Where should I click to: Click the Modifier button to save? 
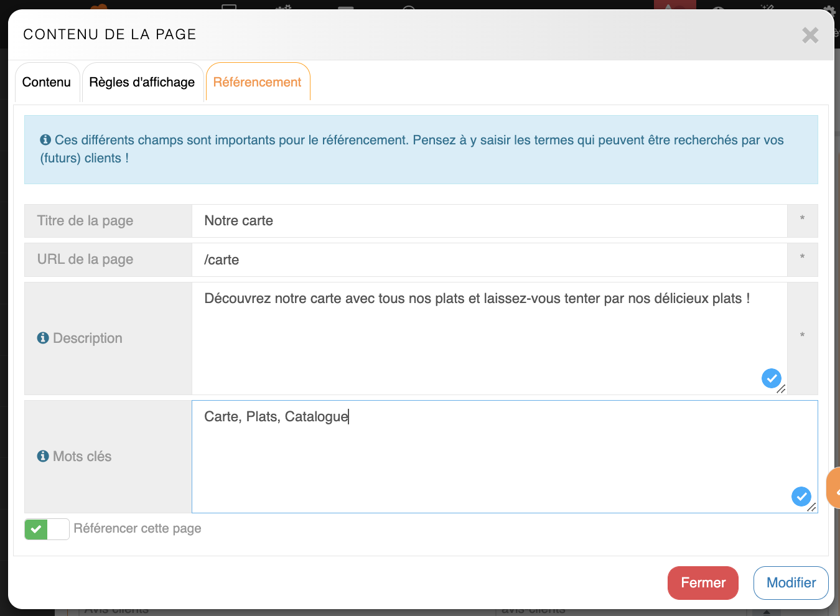[x=790, y=582]
